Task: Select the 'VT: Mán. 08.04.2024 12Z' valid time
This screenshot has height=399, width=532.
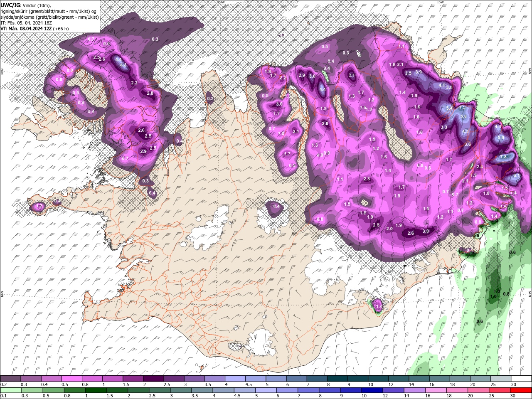Action: [x=26, y=29]
